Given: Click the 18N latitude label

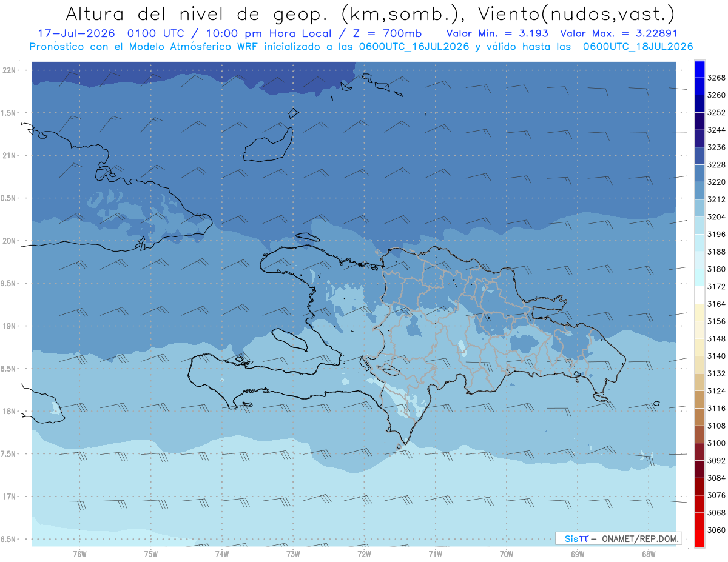Looking at the screenshot, I should coord(10,411).
